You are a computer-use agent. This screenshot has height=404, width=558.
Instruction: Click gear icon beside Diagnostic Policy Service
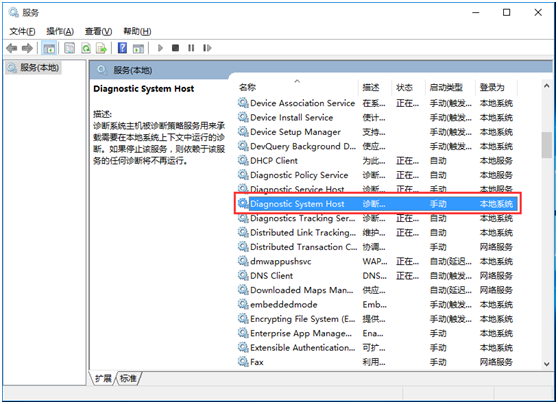coord(243,175)
